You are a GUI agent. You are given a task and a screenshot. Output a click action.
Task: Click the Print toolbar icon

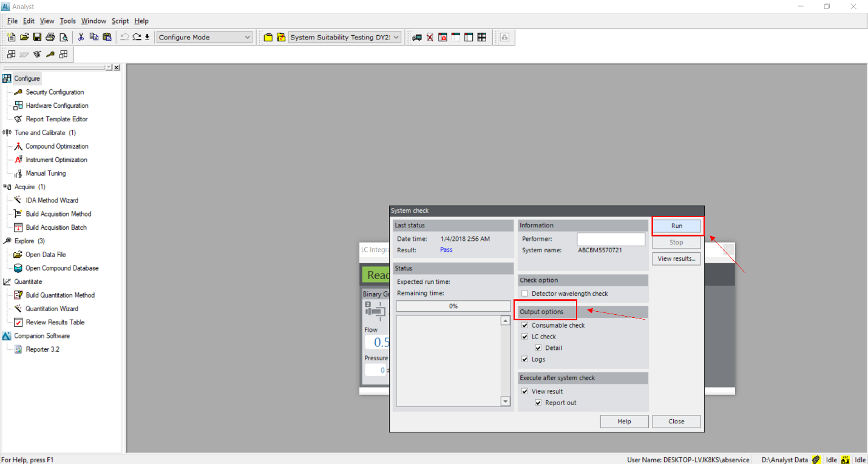50,36
